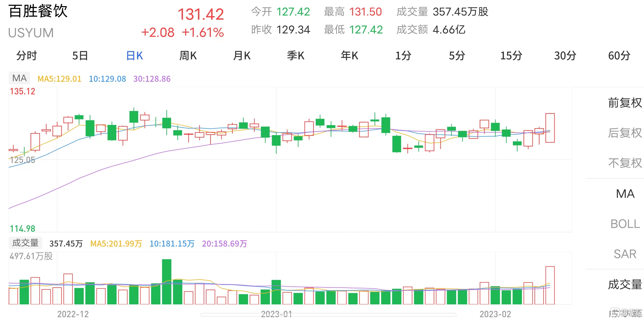The height and width of the screenshot is (319, 644).
Task: Switch to the 15分 interval
Action: (x=511, y=56)
